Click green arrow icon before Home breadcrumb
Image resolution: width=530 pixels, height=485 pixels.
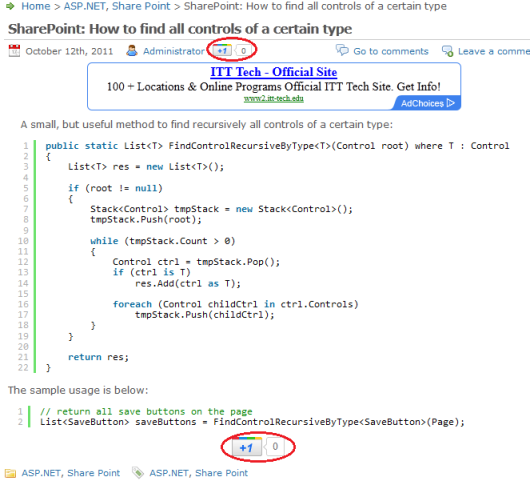pos(10,6)
